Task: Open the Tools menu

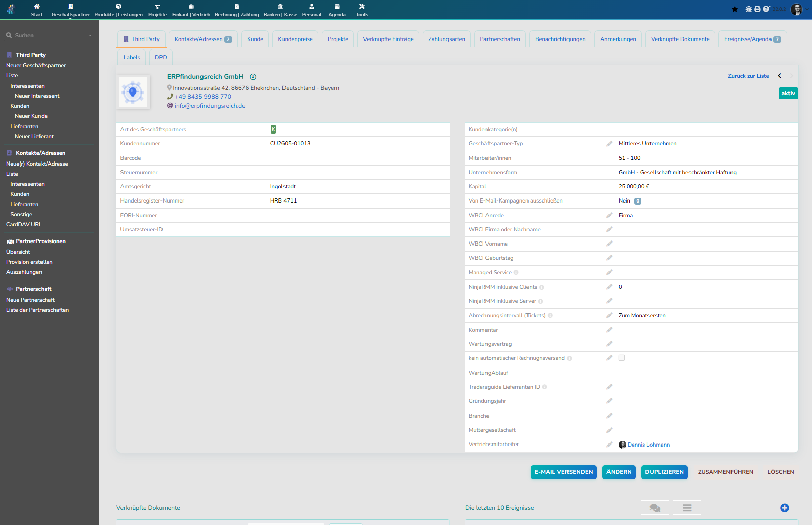Action: (x=362, y=10)
